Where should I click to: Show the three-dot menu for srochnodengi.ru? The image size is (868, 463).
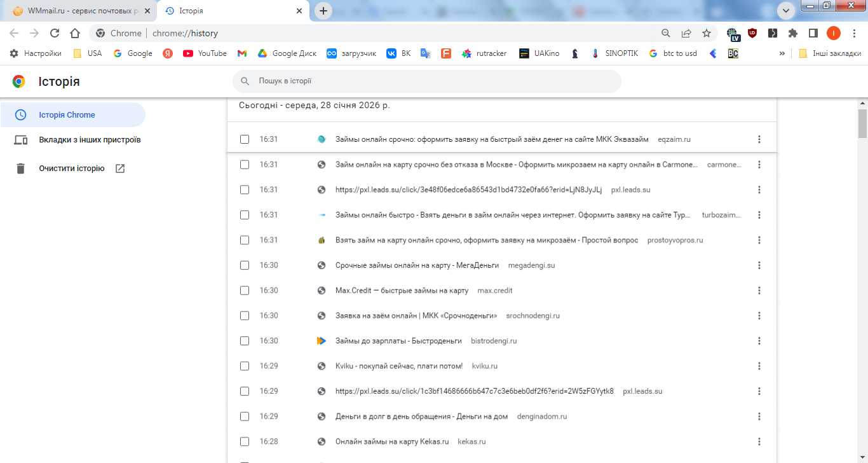pos(759,315)
